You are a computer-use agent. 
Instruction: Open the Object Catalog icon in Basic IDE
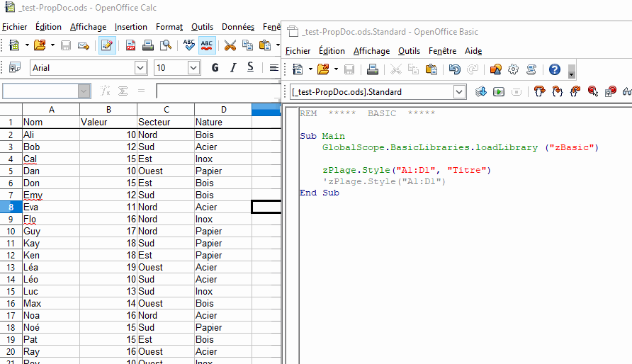click(495, 69)
